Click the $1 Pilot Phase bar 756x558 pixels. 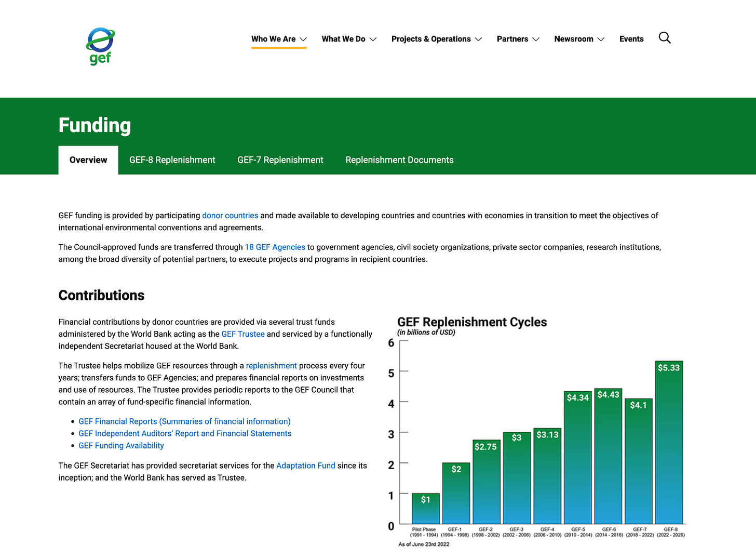pos(426,509)
